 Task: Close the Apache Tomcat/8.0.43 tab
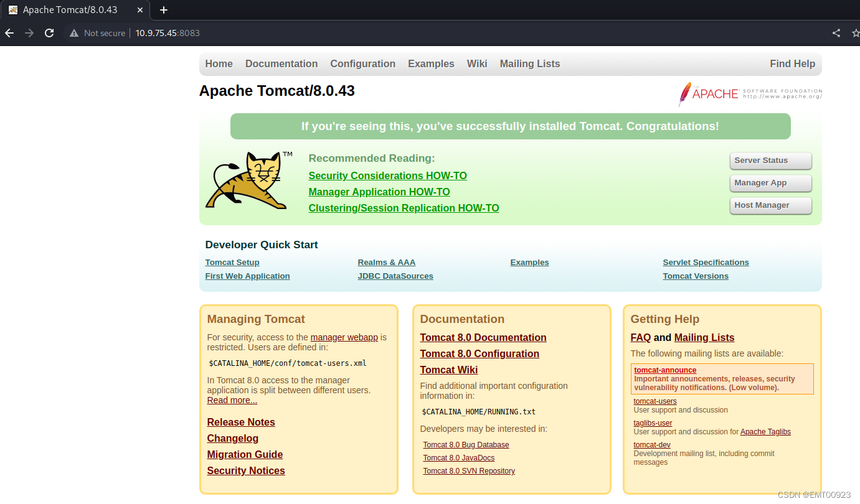point(139,10)
